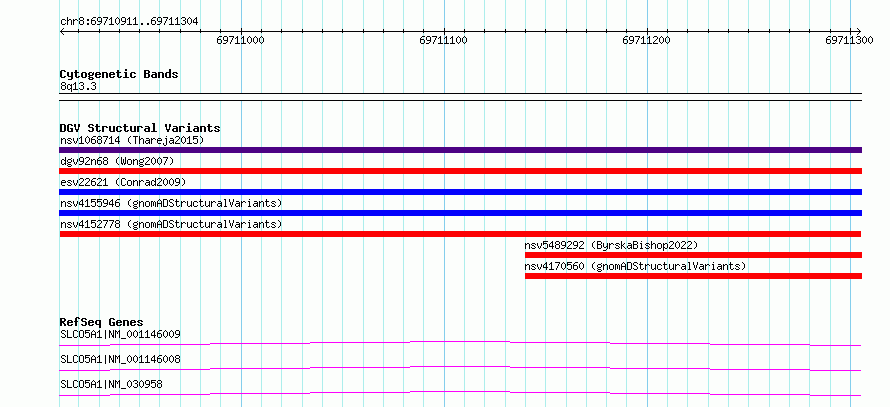Screen dimensions: 890x407
Task: Click the nsv4155946 (gnomADStructuralVariants) label
Action: [171, 203]
